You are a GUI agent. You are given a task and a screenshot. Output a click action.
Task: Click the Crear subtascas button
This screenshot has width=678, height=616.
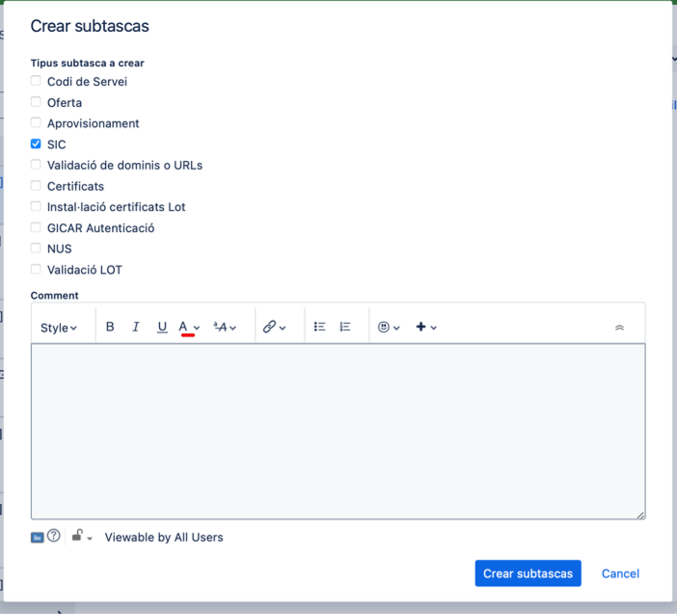(528, 573)
